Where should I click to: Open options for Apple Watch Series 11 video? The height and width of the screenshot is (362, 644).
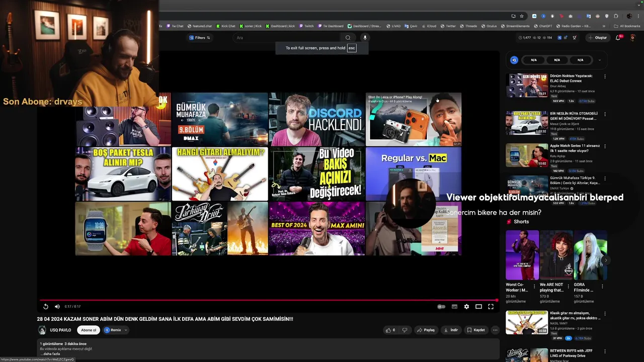point(605,146)
